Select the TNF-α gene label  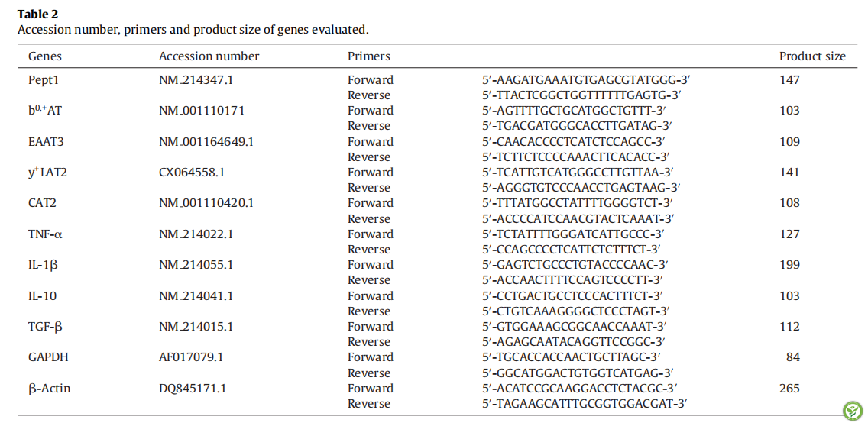tap(46, 234)
